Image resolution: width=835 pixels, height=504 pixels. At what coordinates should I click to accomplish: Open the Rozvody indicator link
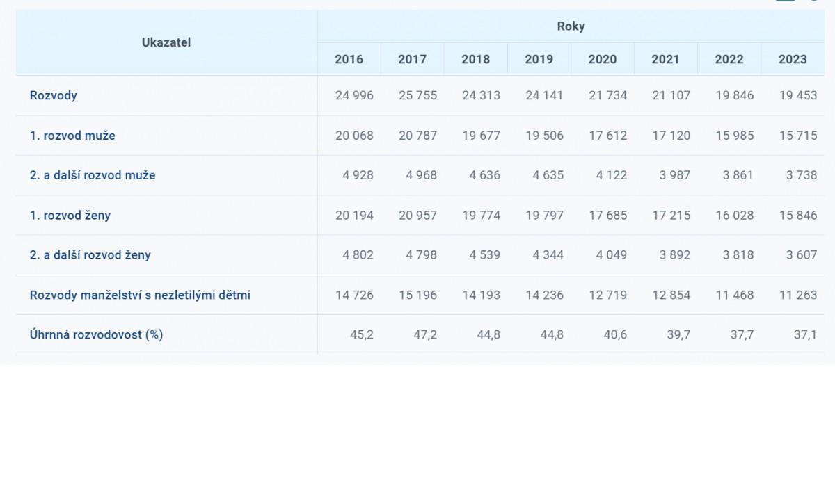point(53,95)
